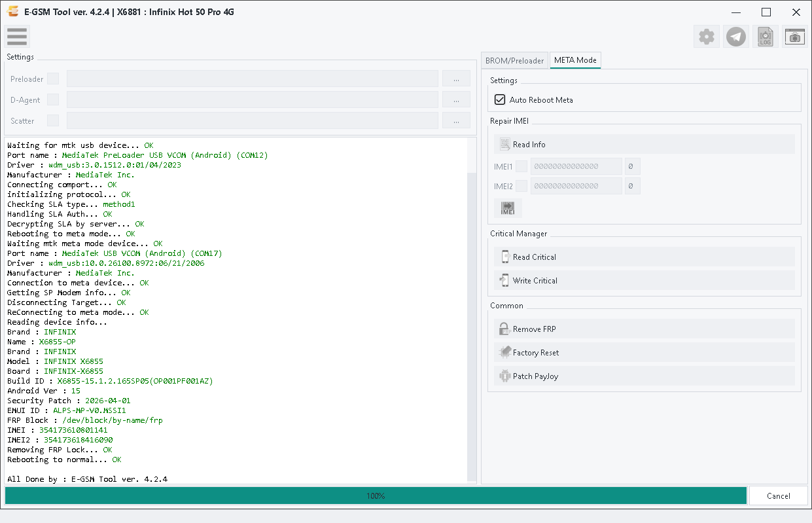
Task: Enable the IMEI1 checkbox
Action: coord(521,166)
